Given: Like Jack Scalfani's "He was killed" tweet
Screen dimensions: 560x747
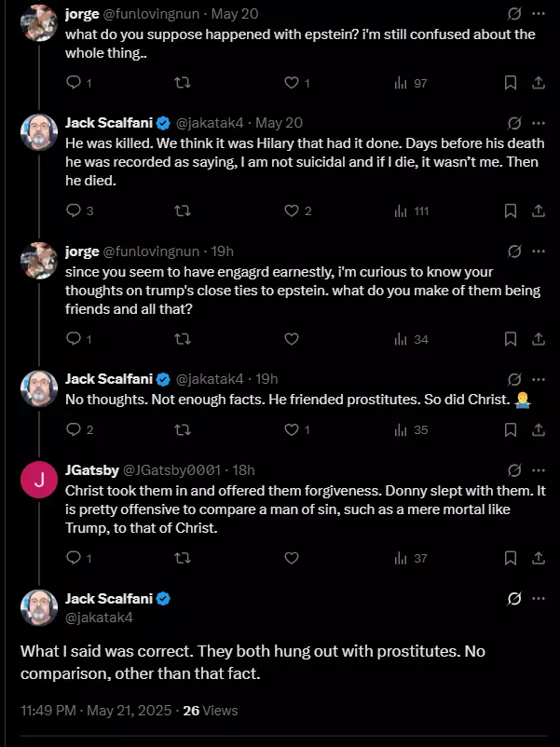Looking at the screenshot, I should tap(298, 211).
